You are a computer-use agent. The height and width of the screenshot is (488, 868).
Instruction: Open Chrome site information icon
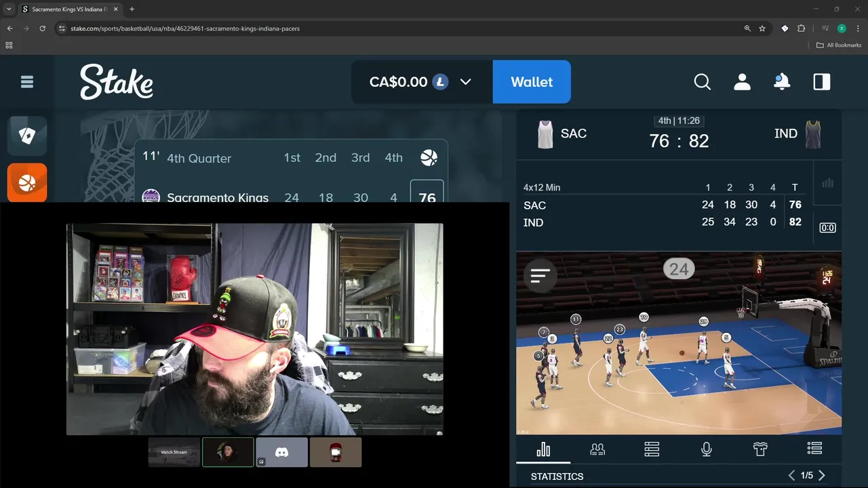point(61,28)
